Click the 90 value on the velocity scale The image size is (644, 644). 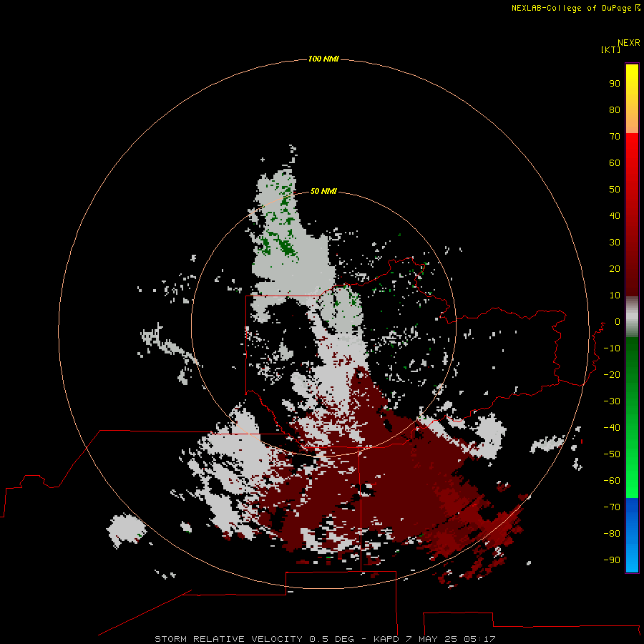click(615, 84)
